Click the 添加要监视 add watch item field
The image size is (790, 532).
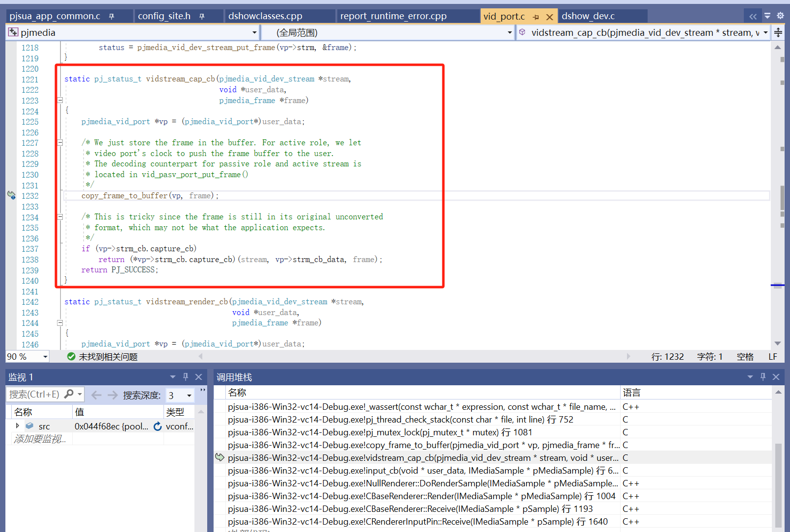coord(40,439)
